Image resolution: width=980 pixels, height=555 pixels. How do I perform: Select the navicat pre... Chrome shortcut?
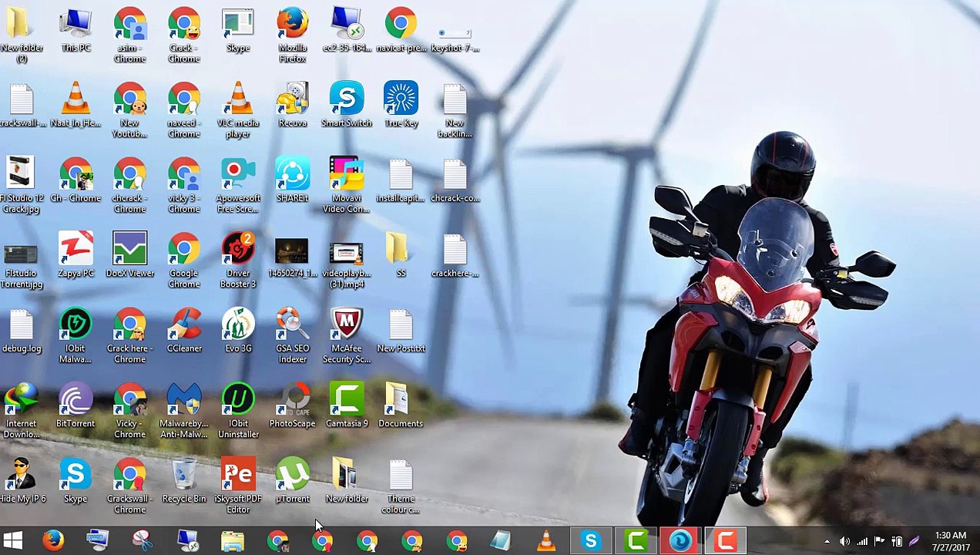coord(401,31)
